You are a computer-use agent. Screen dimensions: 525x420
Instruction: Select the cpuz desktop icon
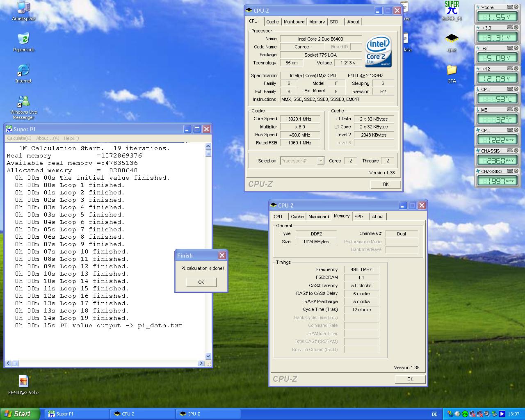[x=452, y=43]
